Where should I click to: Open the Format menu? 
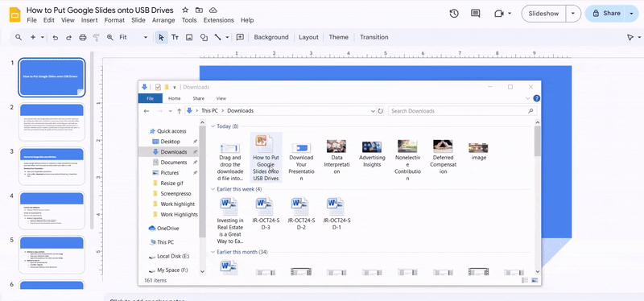click(114, 20)
